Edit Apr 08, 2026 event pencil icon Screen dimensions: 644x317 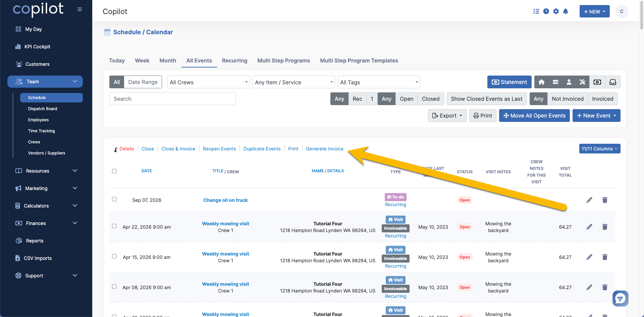589,287
